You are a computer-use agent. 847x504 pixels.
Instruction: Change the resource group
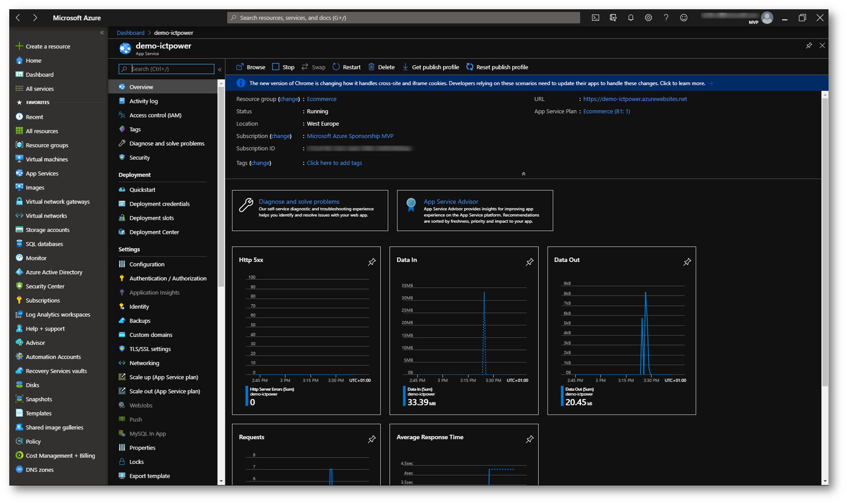(x=289, y=99)
